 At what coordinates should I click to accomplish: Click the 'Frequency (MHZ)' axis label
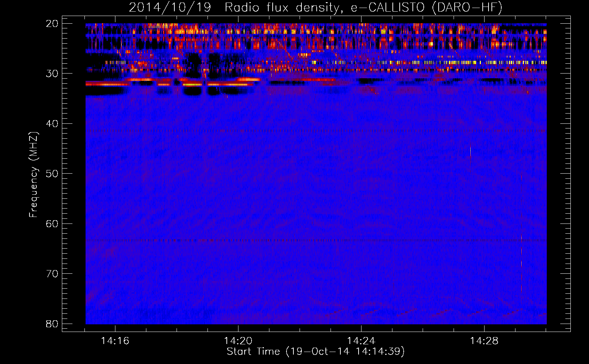[33, 175]
